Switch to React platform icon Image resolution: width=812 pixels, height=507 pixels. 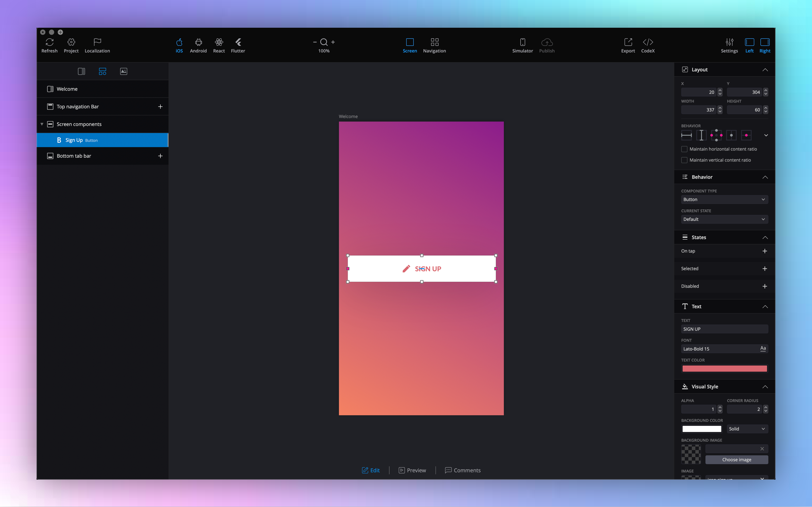click(x=219, y=42)
